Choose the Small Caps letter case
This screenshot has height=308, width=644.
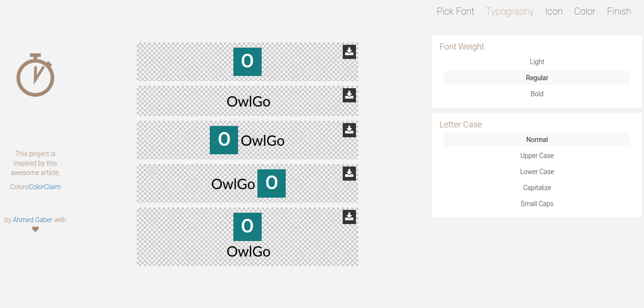click(x=537, y=204)
